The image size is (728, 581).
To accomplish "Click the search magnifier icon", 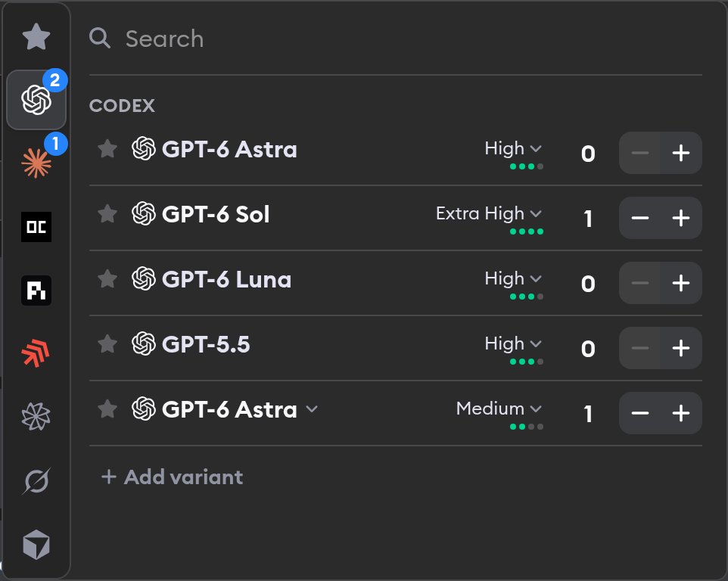I will (x=99, y=38).
